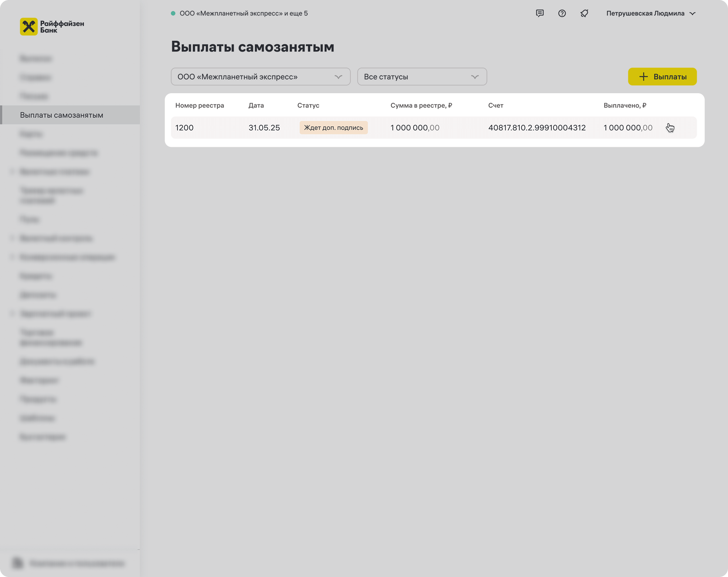Open the help question mark icon
Image resolution: width=728 pixels, height=577 pixels.
tap(562, 13)
